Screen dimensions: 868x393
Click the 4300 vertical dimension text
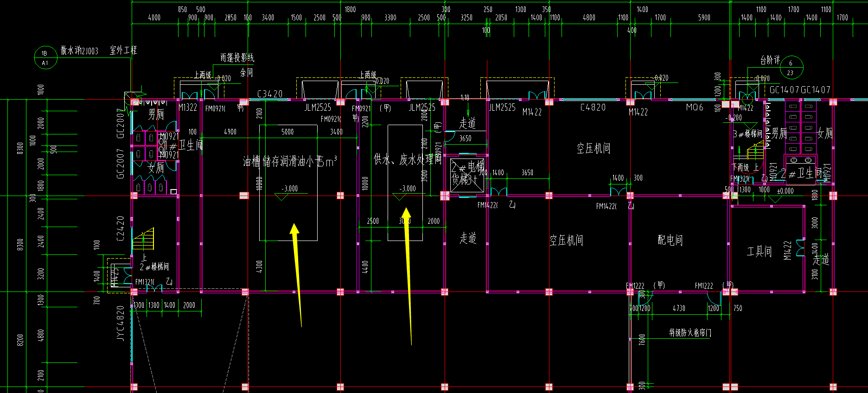coord(260,266)
